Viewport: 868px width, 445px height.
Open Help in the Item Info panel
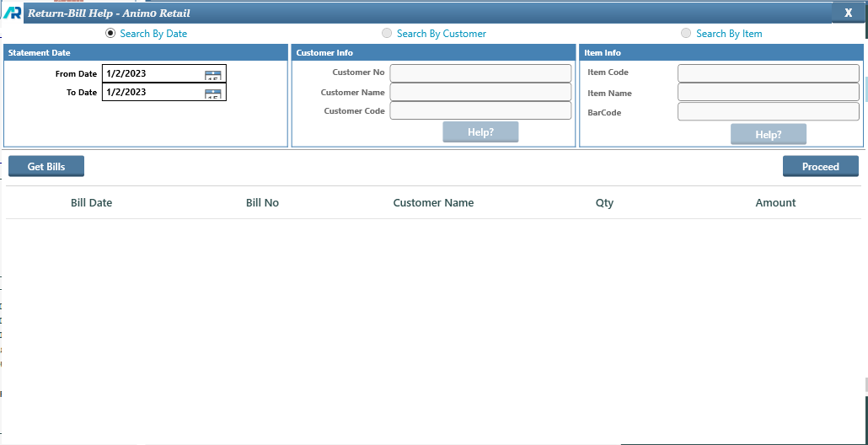tap(769, 134)
